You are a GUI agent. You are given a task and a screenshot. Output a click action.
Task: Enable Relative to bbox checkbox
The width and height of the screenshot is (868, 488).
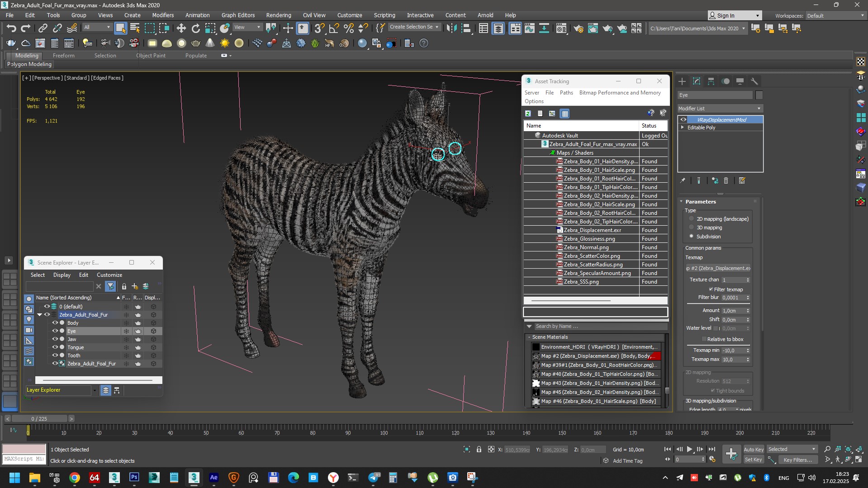click(704, 339)
